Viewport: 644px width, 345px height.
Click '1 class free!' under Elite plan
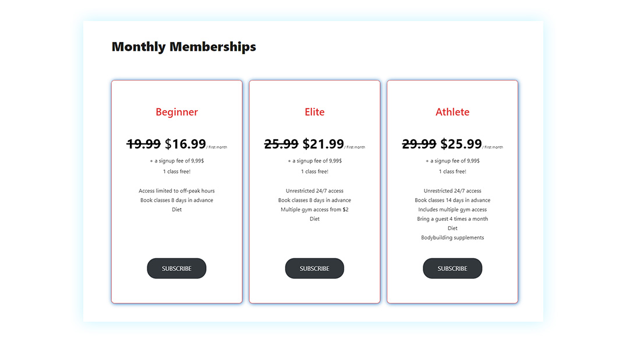[314, 171]
